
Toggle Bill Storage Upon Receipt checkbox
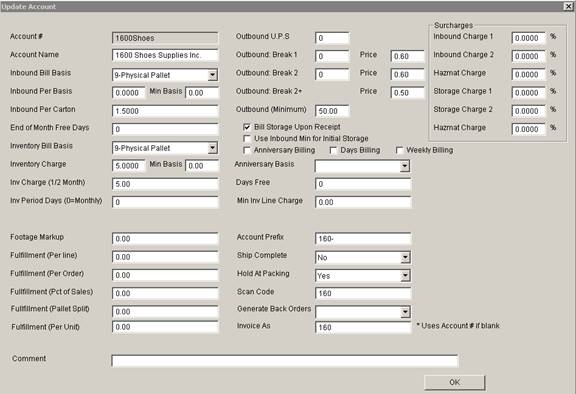[x=247, y=127]
